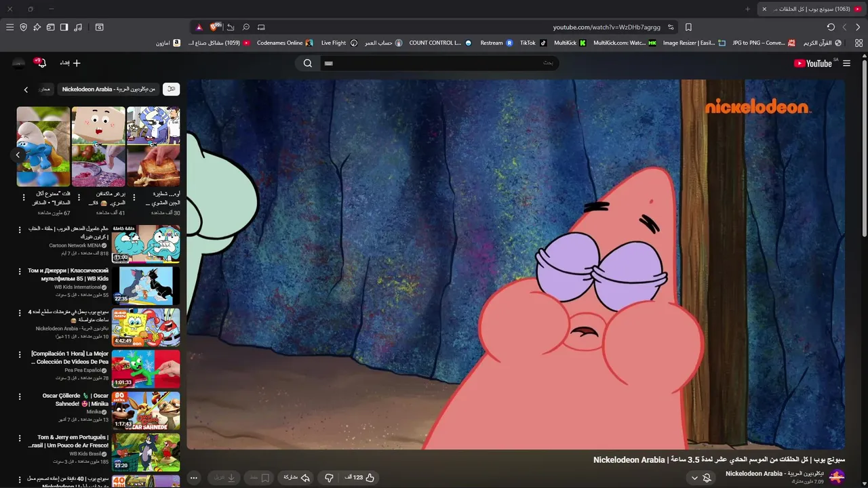
Task: Click the SpongeBob video player
Action: pyautogui.click(x=516, y=264)
